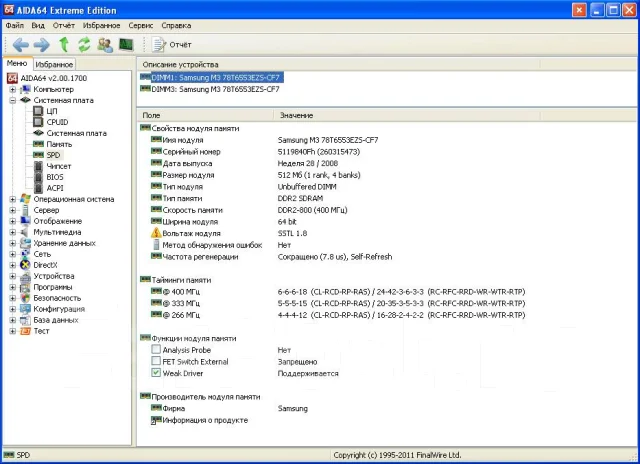
Task: Switch to the Избранное tab
Action: 54,64
